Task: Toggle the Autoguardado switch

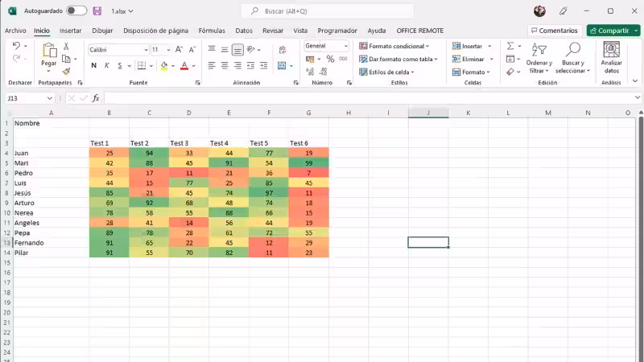Action: coord(76,10)
